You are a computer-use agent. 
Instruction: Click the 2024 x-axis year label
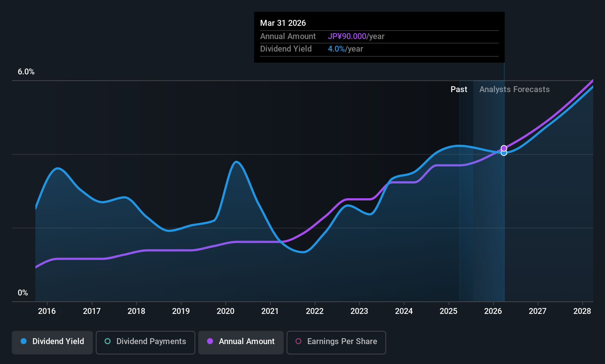tap(404, 311)
